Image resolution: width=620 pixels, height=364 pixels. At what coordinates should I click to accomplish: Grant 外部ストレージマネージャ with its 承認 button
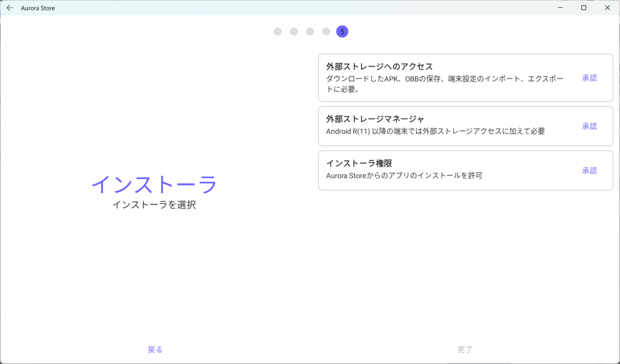(590, 126)
